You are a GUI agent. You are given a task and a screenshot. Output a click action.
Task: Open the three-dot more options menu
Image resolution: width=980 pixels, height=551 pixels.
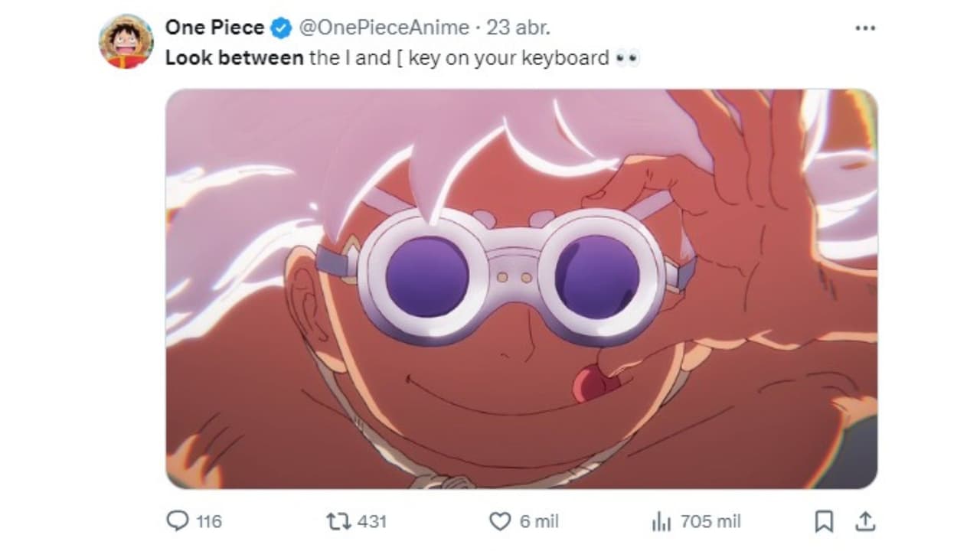(x=864, y=28)
